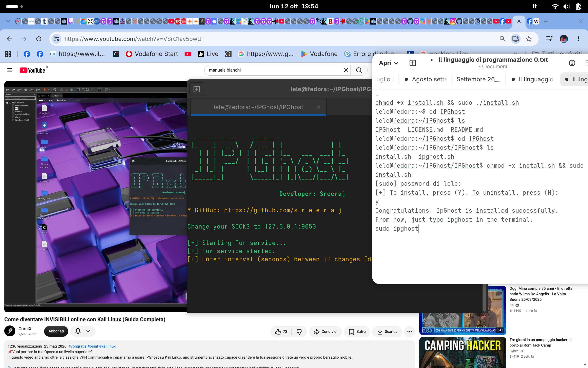Expand the browser tab search chevron
This screenshot has width=588, height=368.
(8, 21)
